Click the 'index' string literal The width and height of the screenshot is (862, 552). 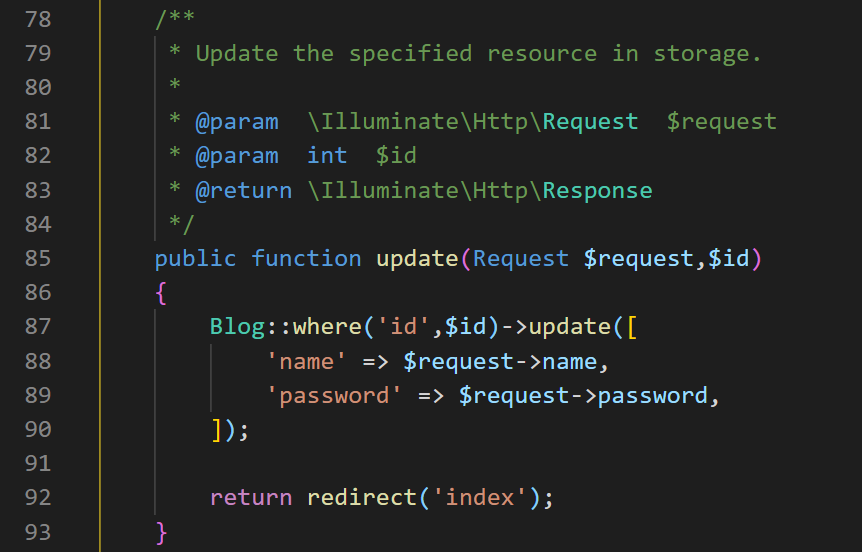coord(480,497)
